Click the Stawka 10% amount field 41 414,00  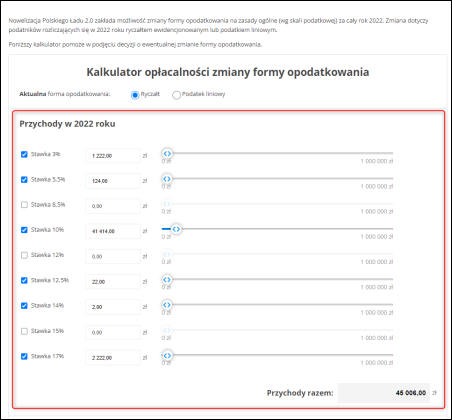[x=113, y=231]
